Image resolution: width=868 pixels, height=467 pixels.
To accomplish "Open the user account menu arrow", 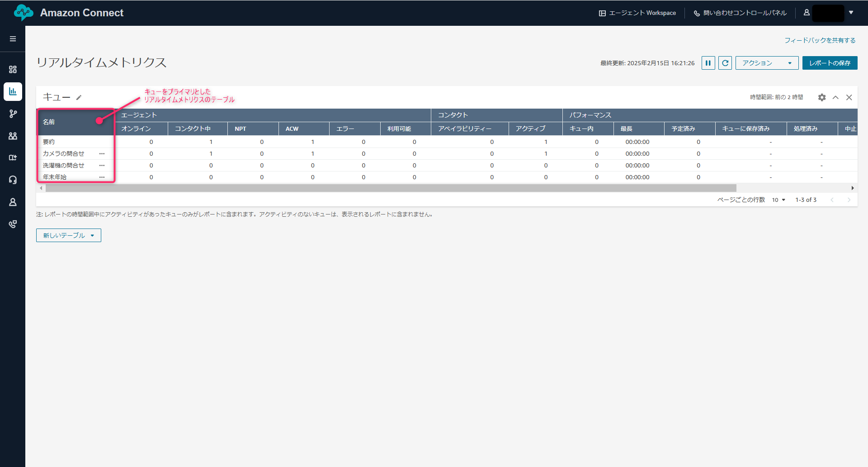I will point(851,13).
